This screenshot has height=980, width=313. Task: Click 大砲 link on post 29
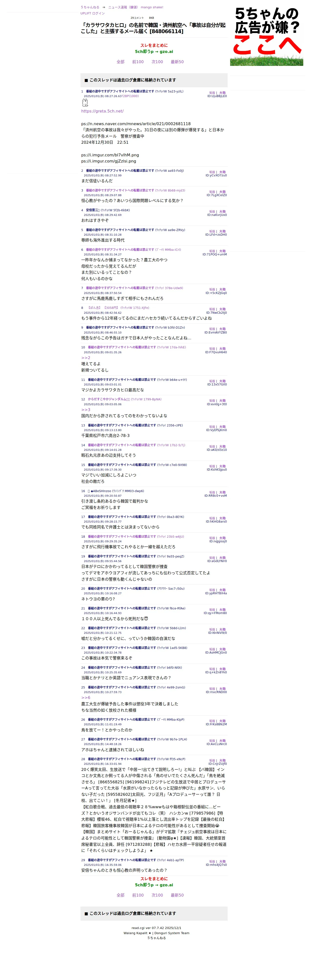(223, 862)
